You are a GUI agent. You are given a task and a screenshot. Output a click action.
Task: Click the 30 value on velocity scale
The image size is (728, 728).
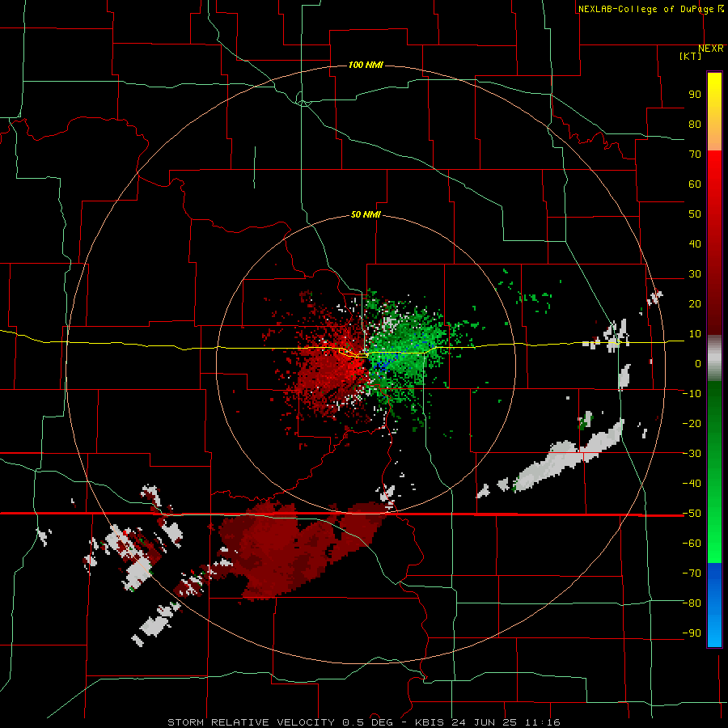click(695, 274)
